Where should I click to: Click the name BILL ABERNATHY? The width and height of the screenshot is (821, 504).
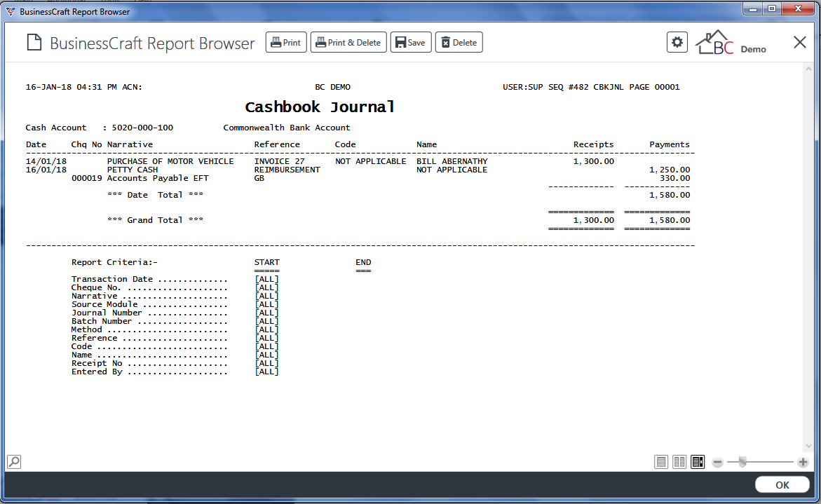pos(452,161)
